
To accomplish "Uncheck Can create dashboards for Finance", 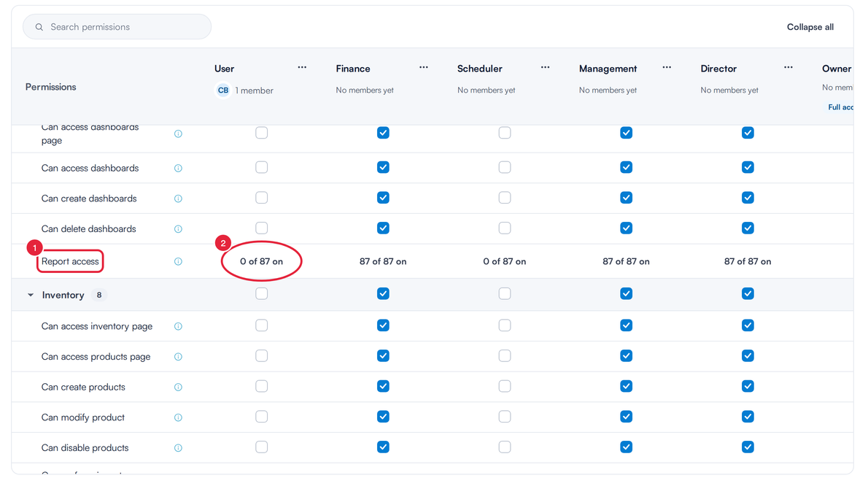I will (383, 198).
